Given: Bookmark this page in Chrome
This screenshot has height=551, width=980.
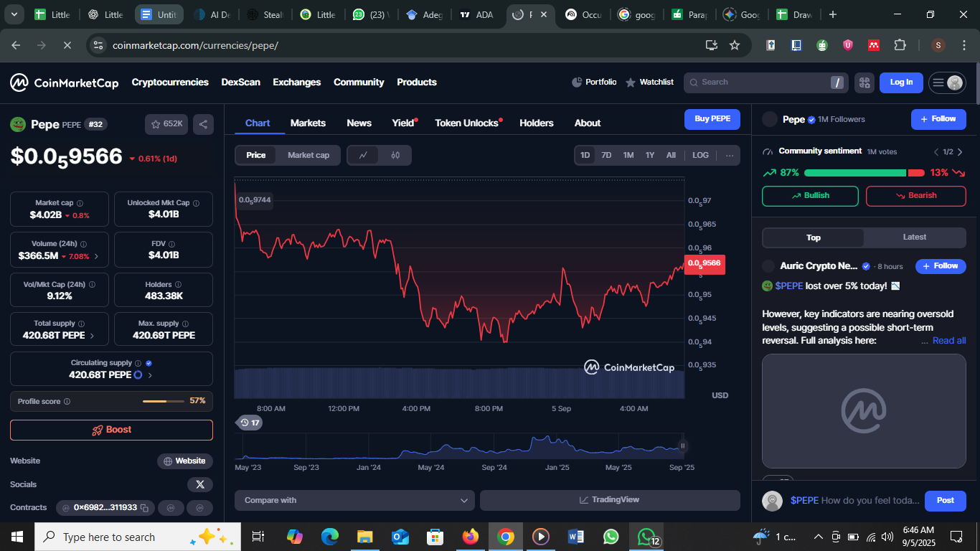Looking at the screenshot, I should point(735,45).
